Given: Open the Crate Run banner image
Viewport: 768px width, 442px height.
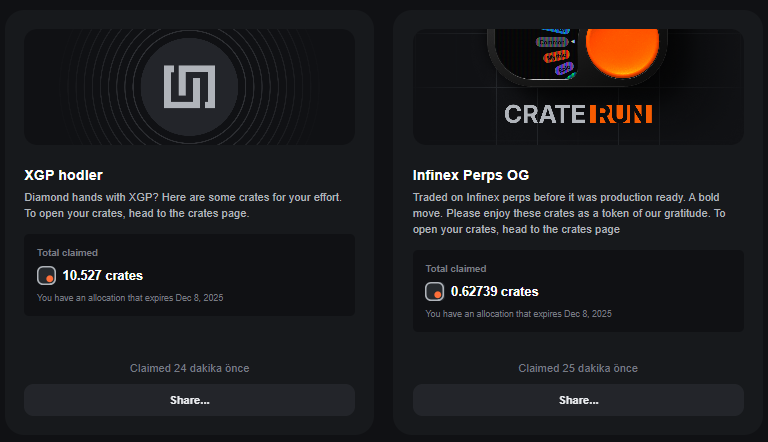Looking at the screenshot, I should click(578, 87).
